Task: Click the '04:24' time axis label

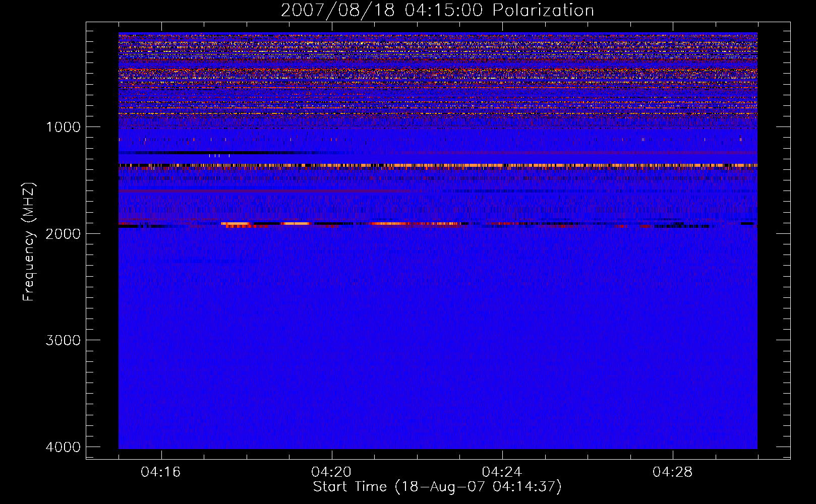Action: pos(502,472)
